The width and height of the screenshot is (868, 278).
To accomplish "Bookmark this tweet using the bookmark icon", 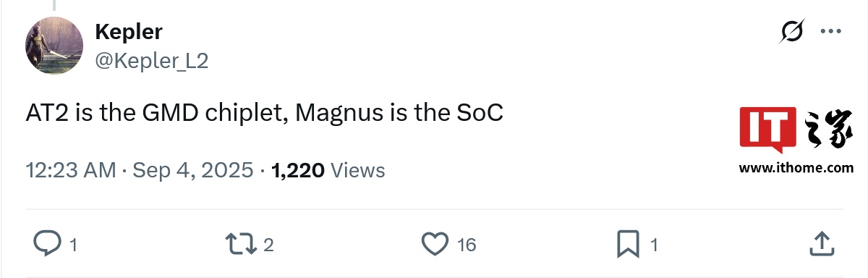I will point(629,244).
